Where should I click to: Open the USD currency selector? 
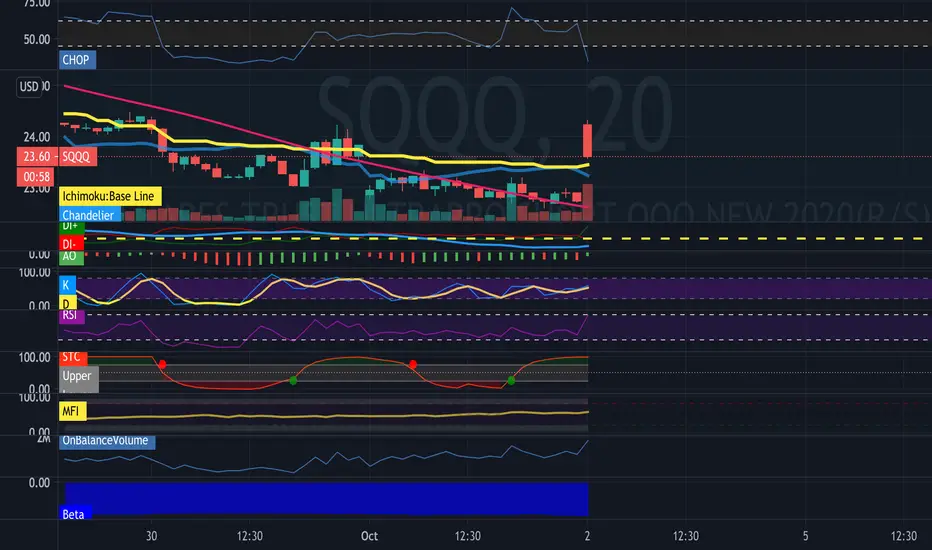coord(29,87)
